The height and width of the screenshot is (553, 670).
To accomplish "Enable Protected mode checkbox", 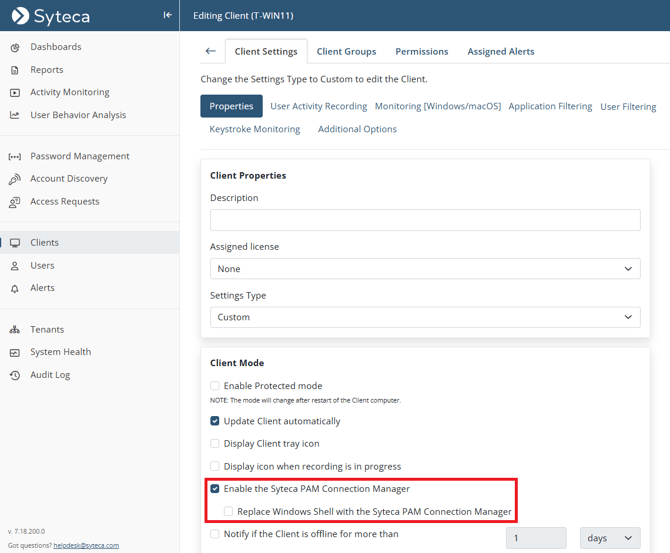I will coord(215,386).
